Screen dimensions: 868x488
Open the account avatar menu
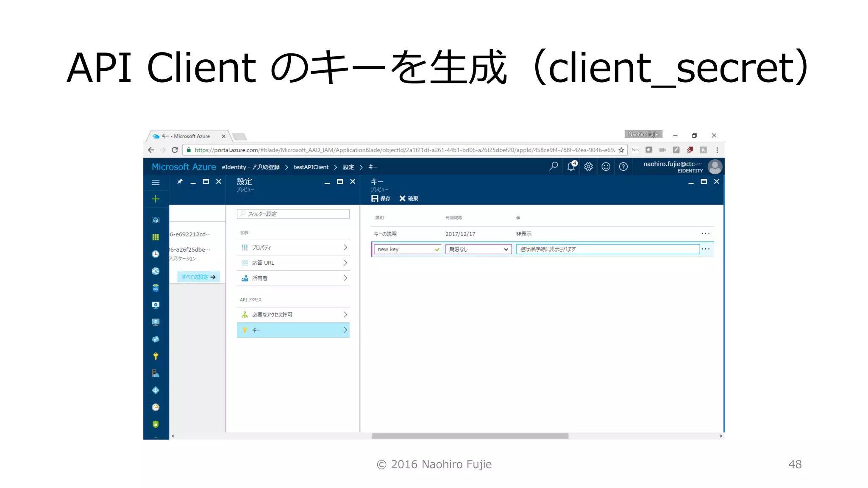715,167
